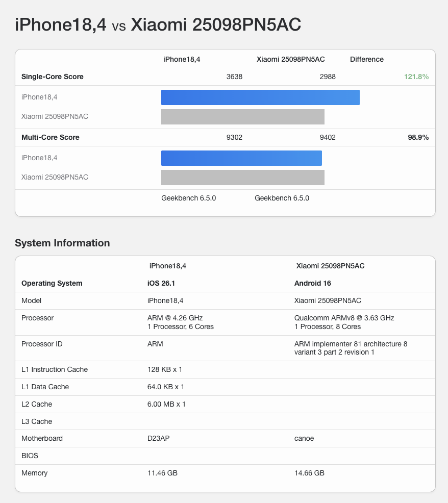The height and width of the screenshot is (503, 448).
Task: Click the 98.9% multi-core difference value
Action: tap(418, 137)
